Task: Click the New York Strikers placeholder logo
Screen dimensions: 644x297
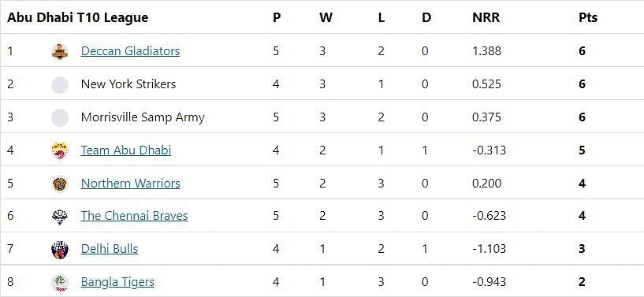Action: 60,84
